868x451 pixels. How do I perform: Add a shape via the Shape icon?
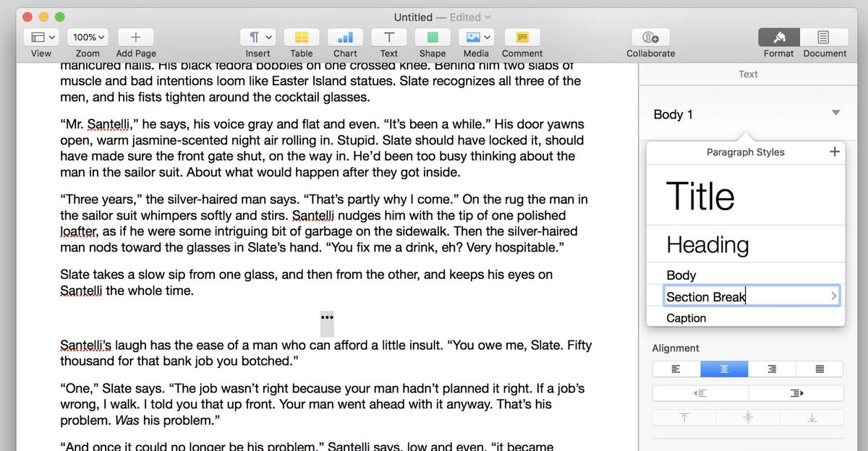click(432, 38)
